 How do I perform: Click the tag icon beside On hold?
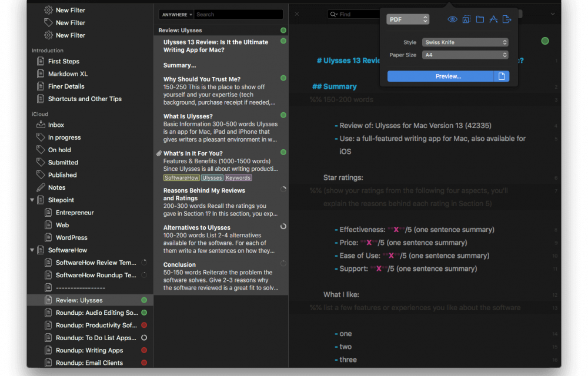41,150
